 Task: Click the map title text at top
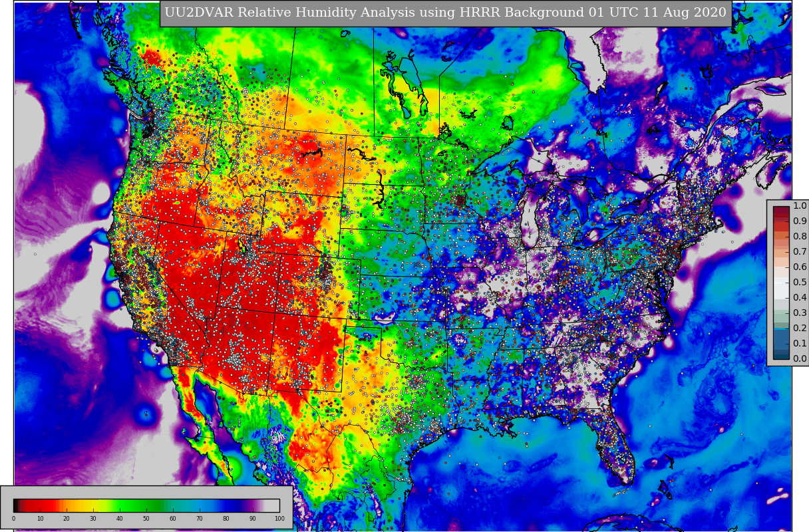(x=446, y=13)
